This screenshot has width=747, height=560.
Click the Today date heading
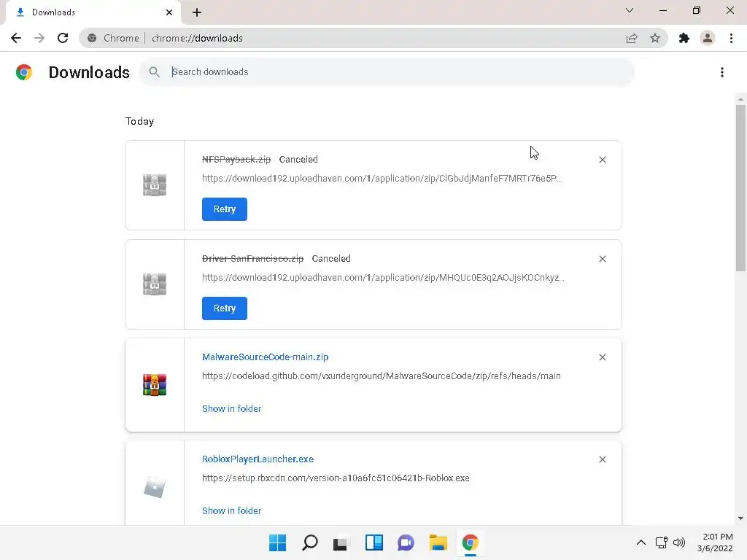pyautogui.click(x=139, y=121)
